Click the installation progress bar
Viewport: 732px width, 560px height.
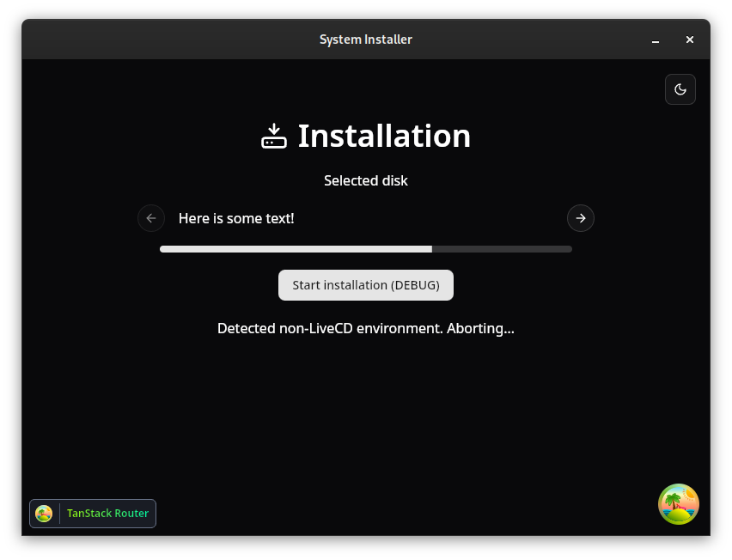point(365,249)
